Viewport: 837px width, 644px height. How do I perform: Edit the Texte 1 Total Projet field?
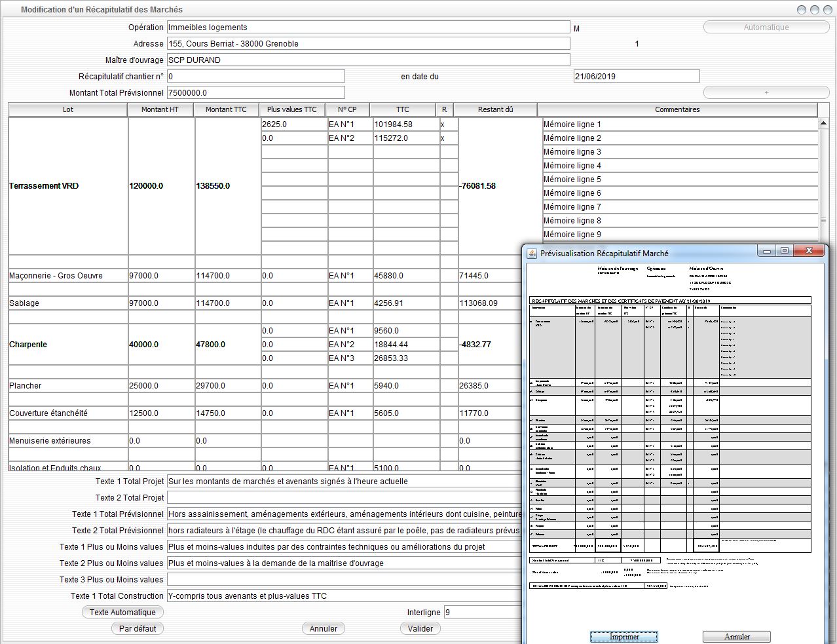tap(344, 482)
